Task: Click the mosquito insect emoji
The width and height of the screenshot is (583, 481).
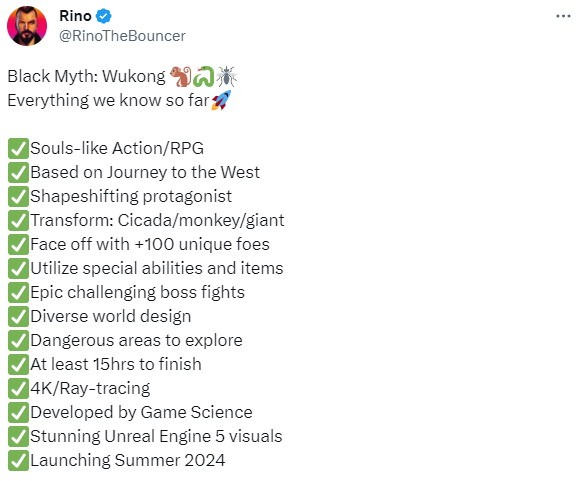Action: click(226, 77)
